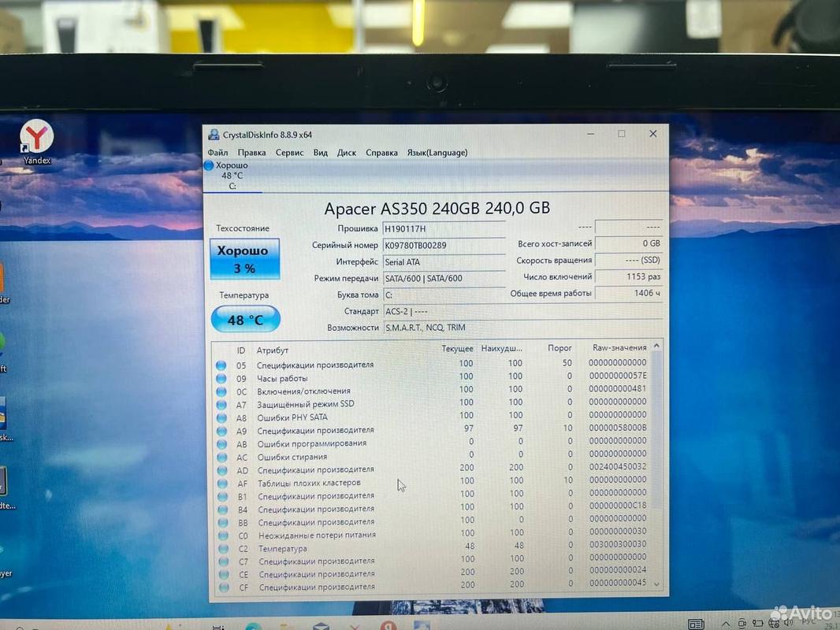The width and height of the screenshot is (840, 630).
Task: Open the Диск menu
Action: 347,153
